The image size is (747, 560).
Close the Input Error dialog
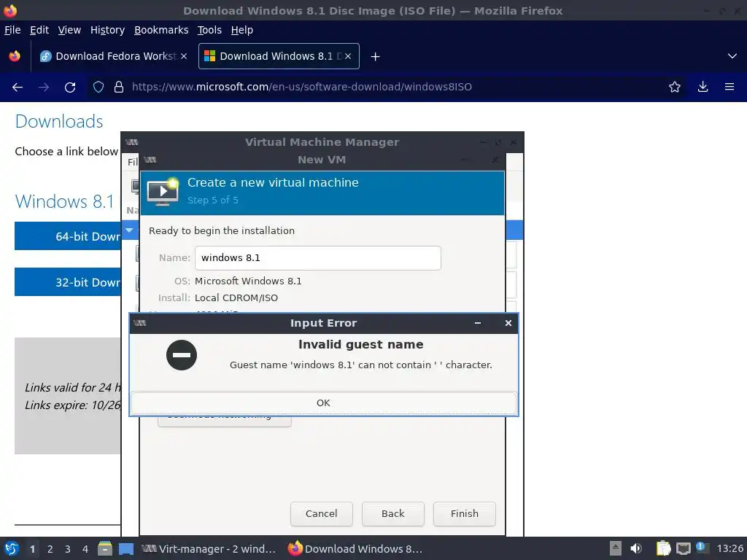pyautogui.click(x=508, y=323)
